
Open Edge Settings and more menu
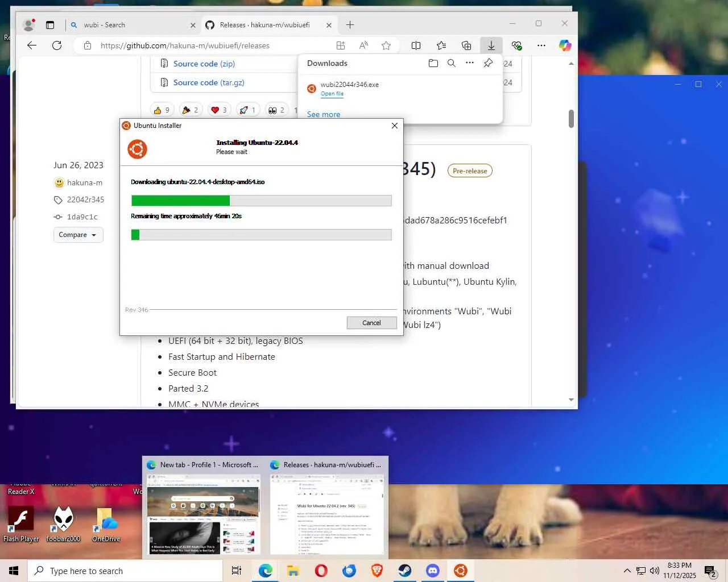(541, 45)
